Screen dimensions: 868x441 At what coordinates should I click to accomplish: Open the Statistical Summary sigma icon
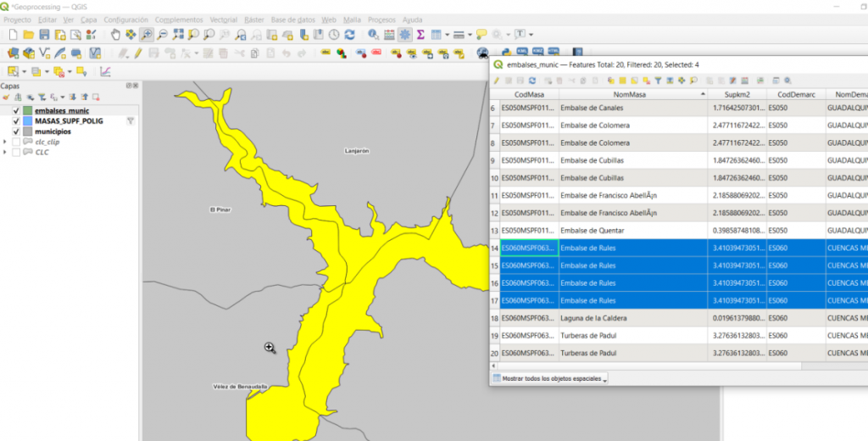[x=420, y=35]
